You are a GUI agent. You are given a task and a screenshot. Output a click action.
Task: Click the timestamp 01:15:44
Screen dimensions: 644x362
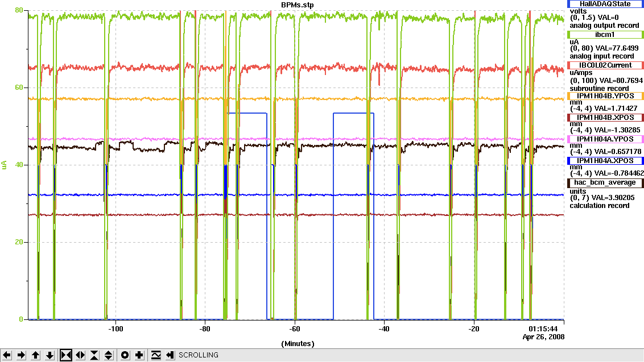pyautogui.click(x=543, y=329)
